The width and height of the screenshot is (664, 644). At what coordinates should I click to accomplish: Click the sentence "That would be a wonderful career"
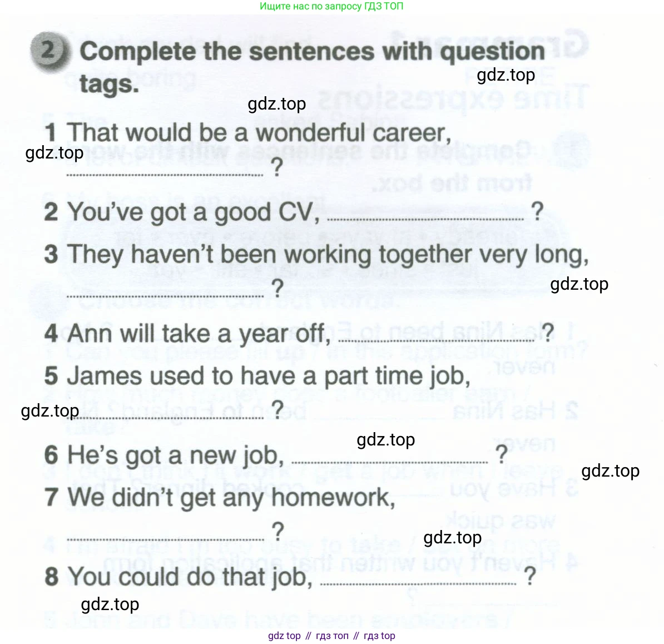pyautogui.click(x=259, y=133)
